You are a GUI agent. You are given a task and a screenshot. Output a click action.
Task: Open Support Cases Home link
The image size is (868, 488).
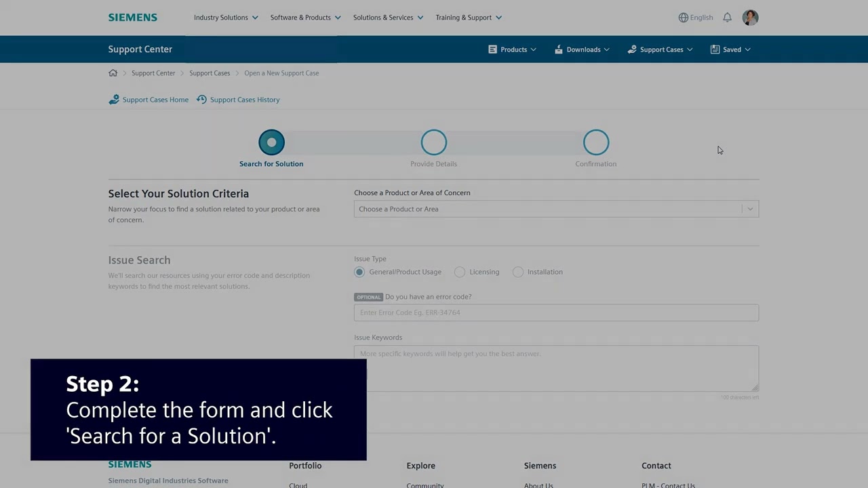tap(155, 100)
